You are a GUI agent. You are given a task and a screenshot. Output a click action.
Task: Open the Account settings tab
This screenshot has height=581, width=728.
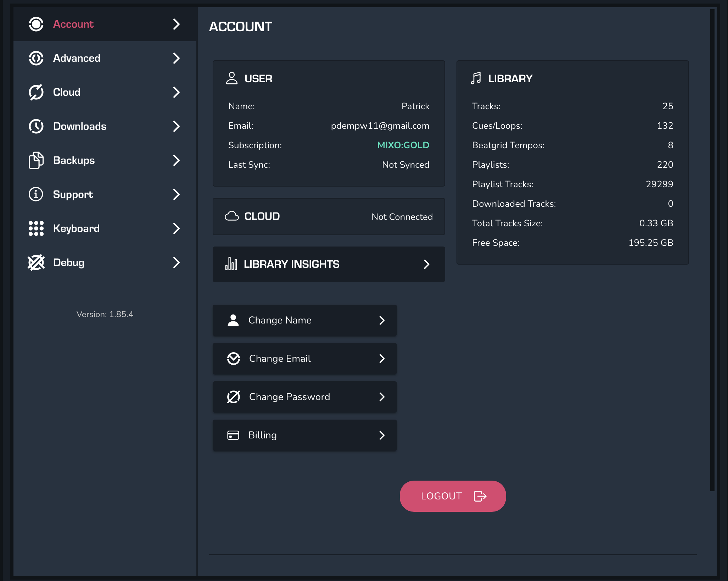tap(73, 24)
